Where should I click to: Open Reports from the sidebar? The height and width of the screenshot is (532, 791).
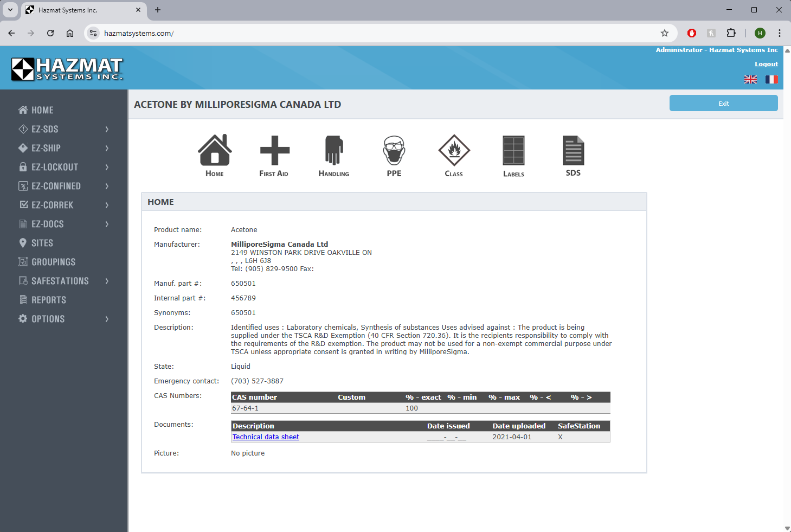(48, 300)
